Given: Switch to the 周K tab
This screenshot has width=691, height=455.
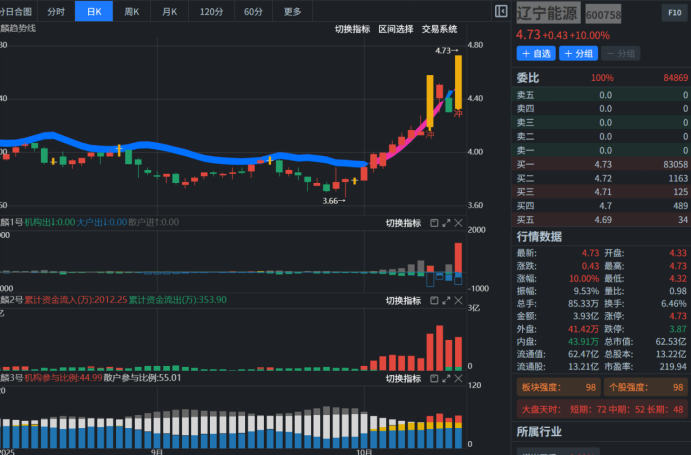Looking at the screenshot, I should pyautogui.click(x=131, y=11).
